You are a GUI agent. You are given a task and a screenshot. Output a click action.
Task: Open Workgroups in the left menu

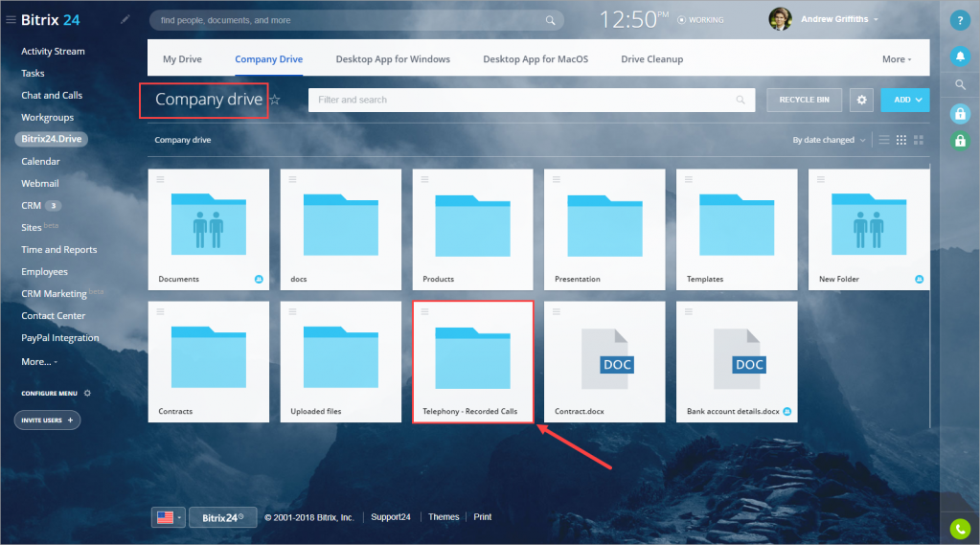48,118
